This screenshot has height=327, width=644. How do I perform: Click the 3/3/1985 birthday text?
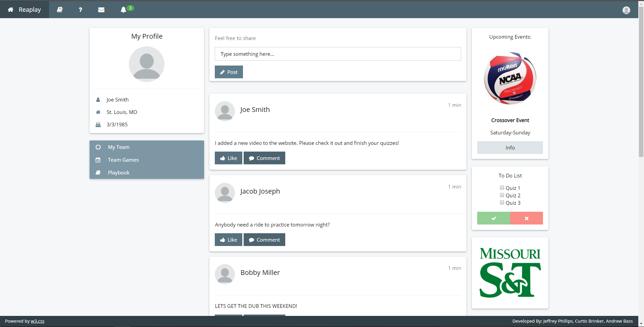[x=117, y=124]
